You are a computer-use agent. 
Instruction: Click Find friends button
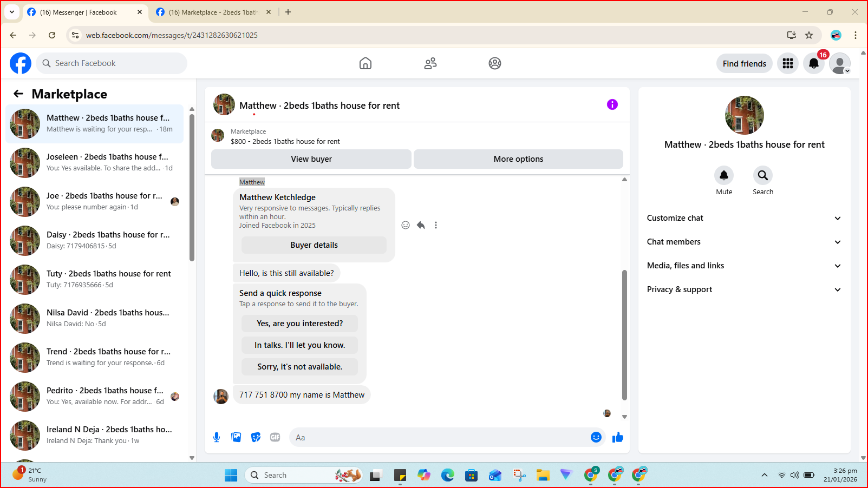[x=745, y=63]
